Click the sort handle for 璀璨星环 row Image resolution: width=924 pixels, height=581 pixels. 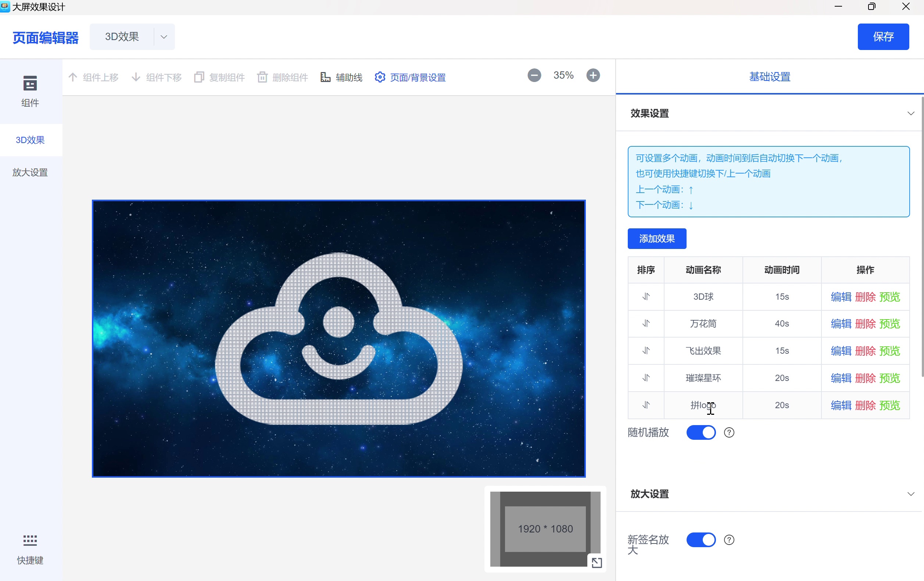(646, 378)
